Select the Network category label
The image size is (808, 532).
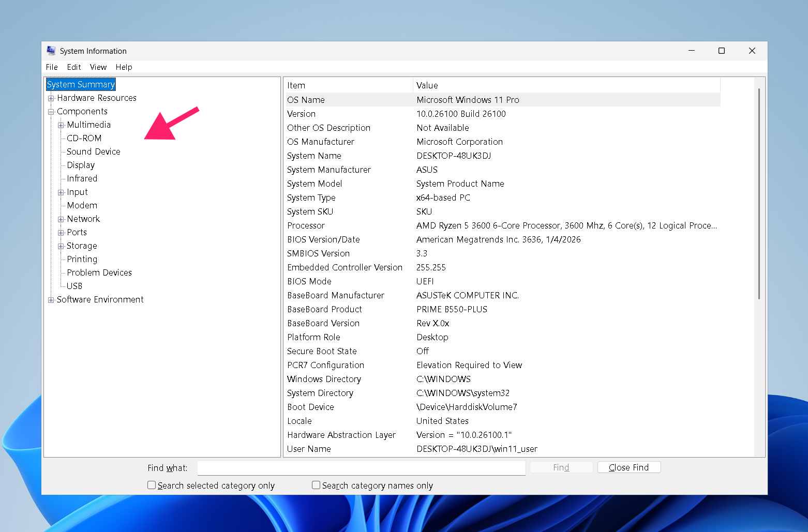pyautogui.click(x=83, y=219)
